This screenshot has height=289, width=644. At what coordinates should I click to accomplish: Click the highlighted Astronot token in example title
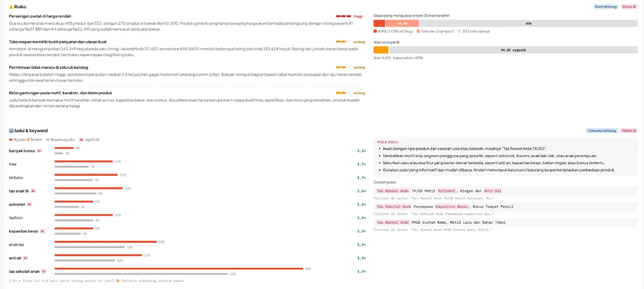point(446,191)
